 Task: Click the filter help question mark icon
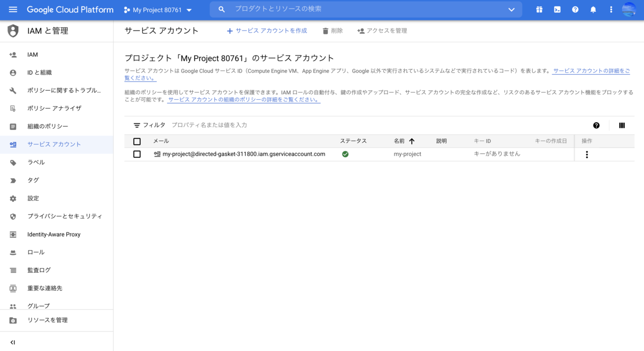596,125
